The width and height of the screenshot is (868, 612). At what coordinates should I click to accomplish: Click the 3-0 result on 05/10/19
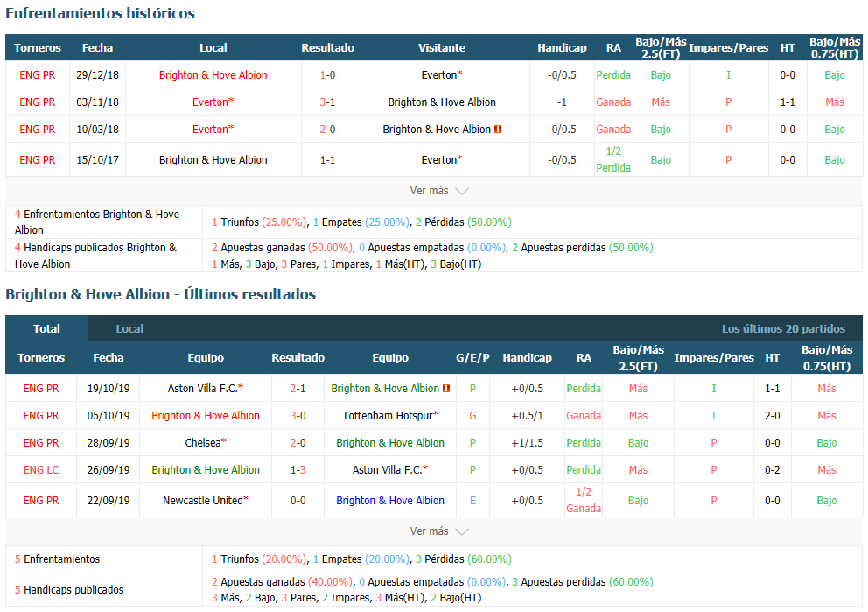point(297,415)
